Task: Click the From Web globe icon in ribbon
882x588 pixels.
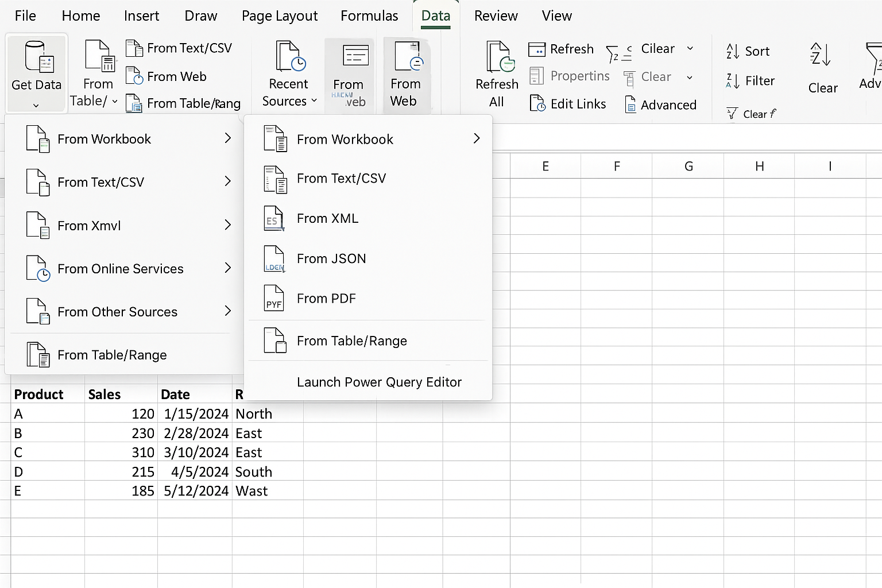Action: point(134,76)
